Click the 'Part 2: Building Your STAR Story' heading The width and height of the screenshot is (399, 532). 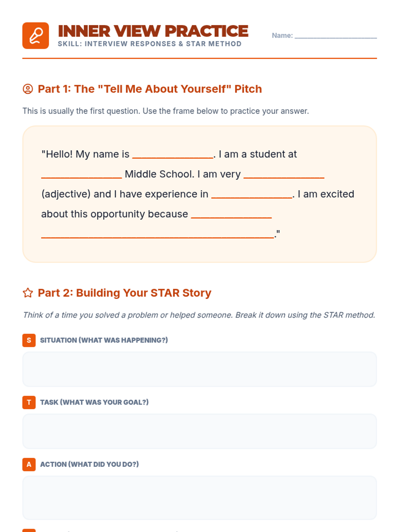coord(125,293)
